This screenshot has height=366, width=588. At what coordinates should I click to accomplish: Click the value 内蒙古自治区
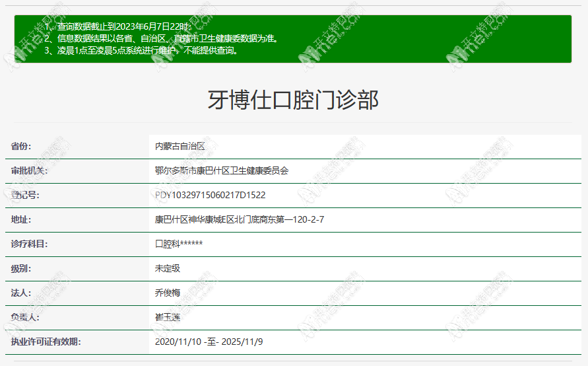tap(180, 147)
